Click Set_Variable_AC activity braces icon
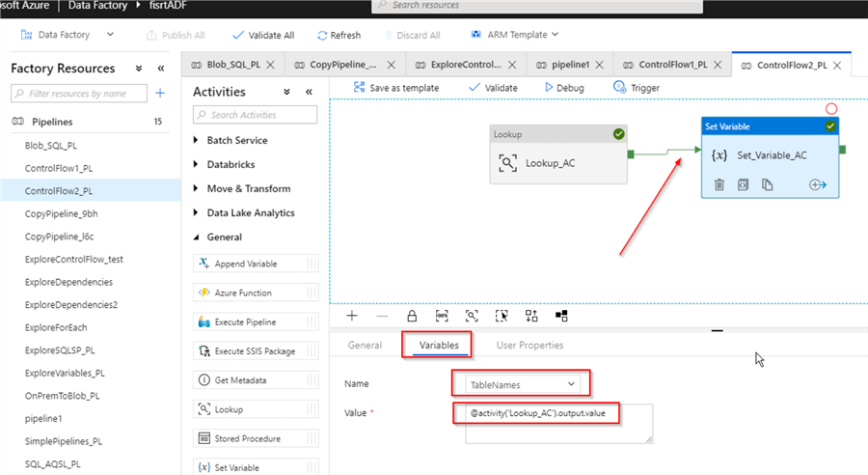The height and width of the screenshot is (475, 868). click(x=719, y=155)
